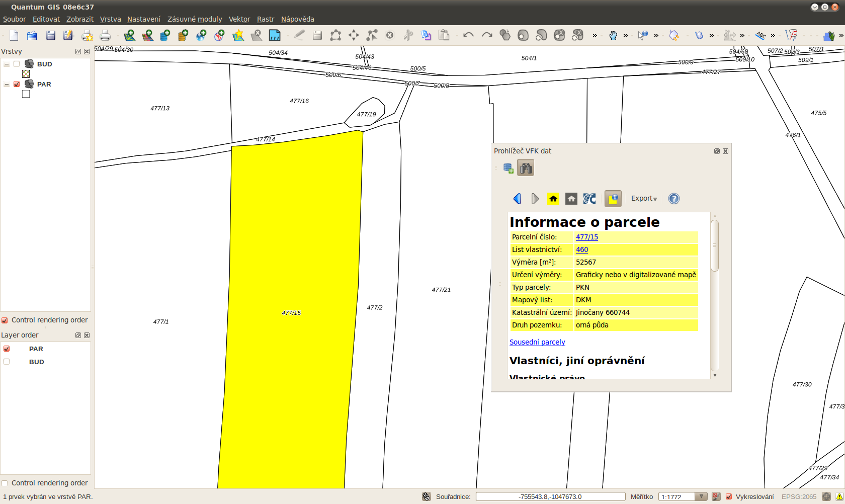Collapse the BUD layer tree node

(7, 64)
